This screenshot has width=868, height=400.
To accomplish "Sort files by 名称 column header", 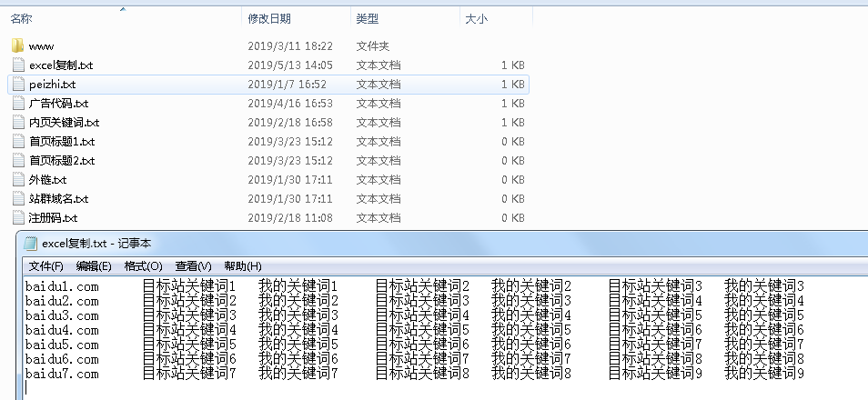I will 21,18.
